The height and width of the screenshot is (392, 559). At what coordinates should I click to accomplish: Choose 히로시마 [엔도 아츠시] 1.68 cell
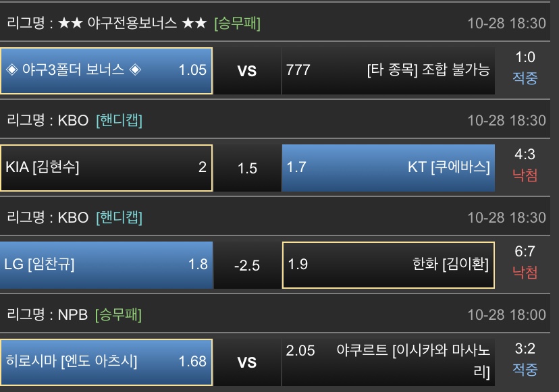107,362
